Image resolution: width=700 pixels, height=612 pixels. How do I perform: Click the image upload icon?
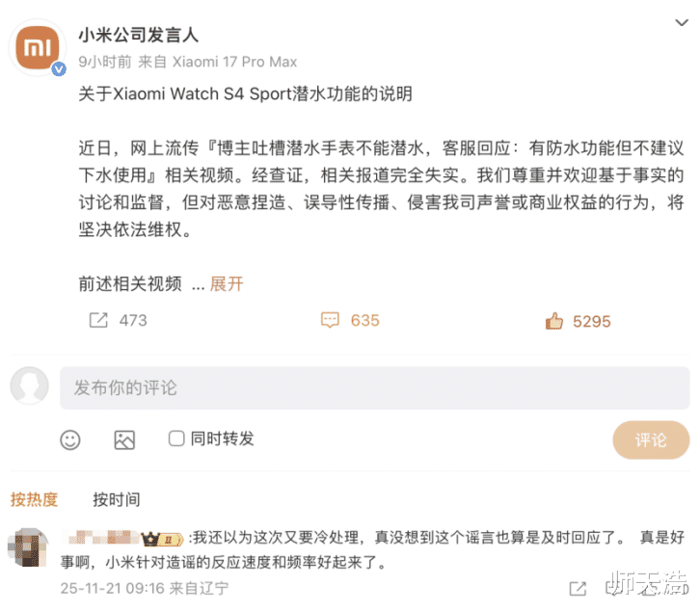[124, 439]
